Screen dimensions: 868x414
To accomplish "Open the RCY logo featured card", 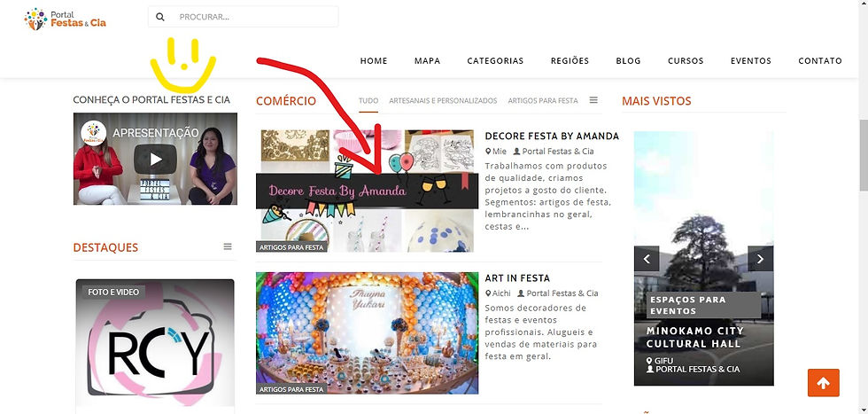I will click(x=155, y=345).
